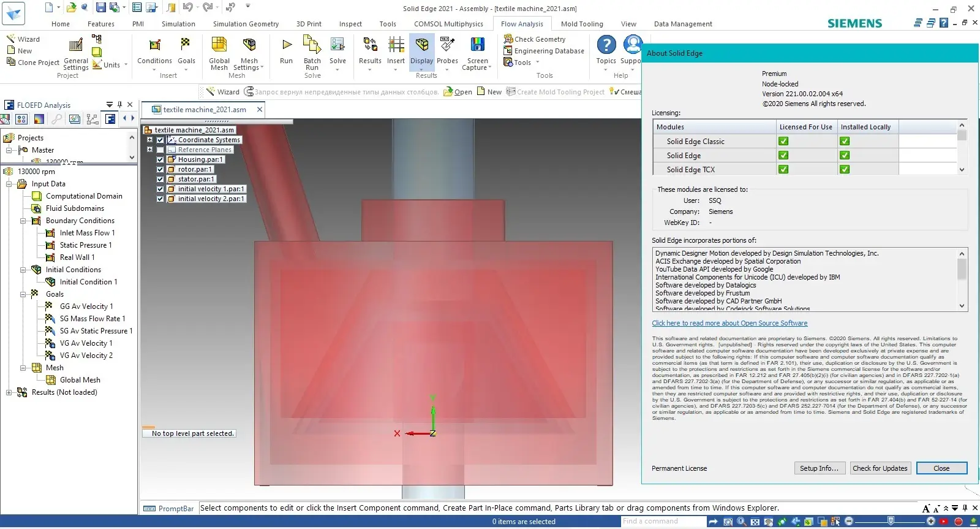Toggle stator.par:1 checkbox

[x=160, y=179]
